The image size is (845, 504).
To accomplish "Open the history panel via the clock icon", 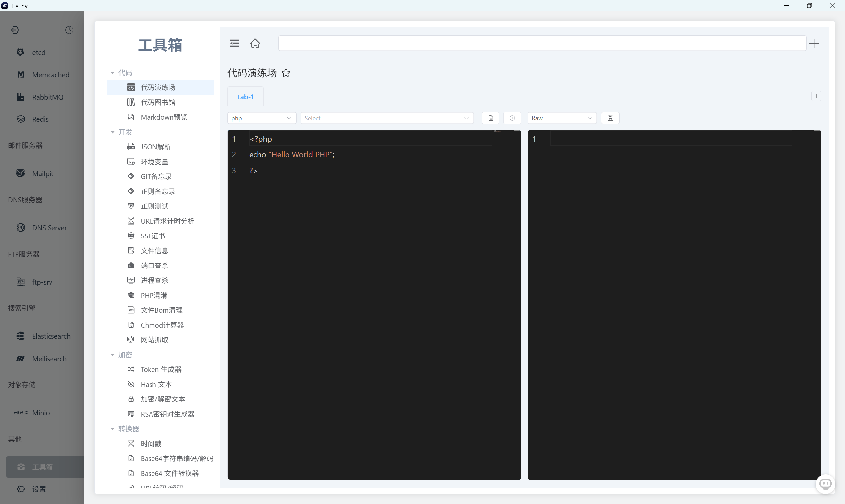I will (x=69, y=30).
